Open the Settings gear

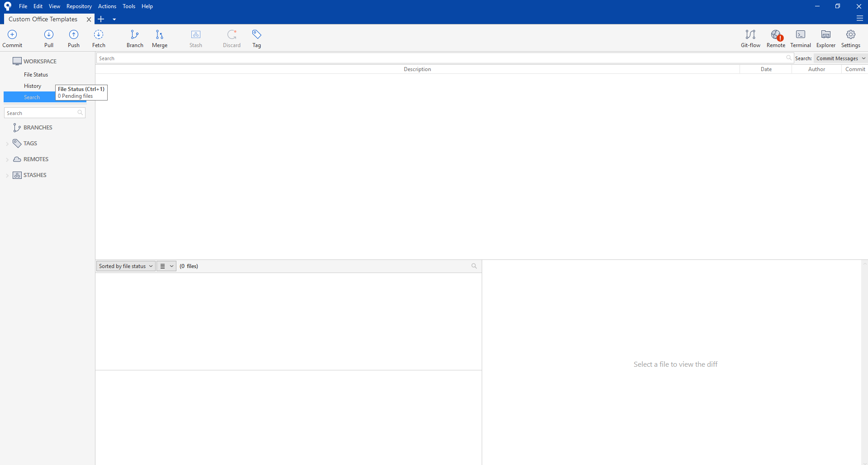851,38
